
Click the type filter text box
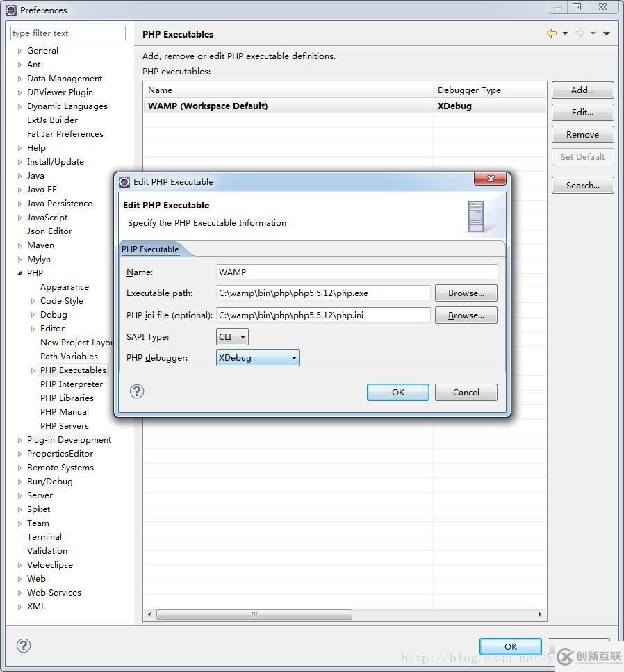click(67, 33)
